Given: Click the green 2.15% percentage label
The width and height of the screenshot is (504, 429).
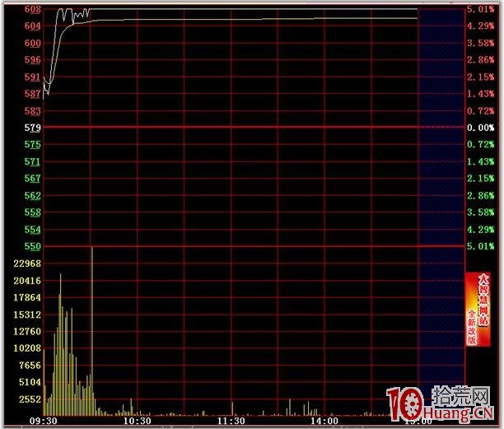Looking at the screenshot, I should (481, 179).
